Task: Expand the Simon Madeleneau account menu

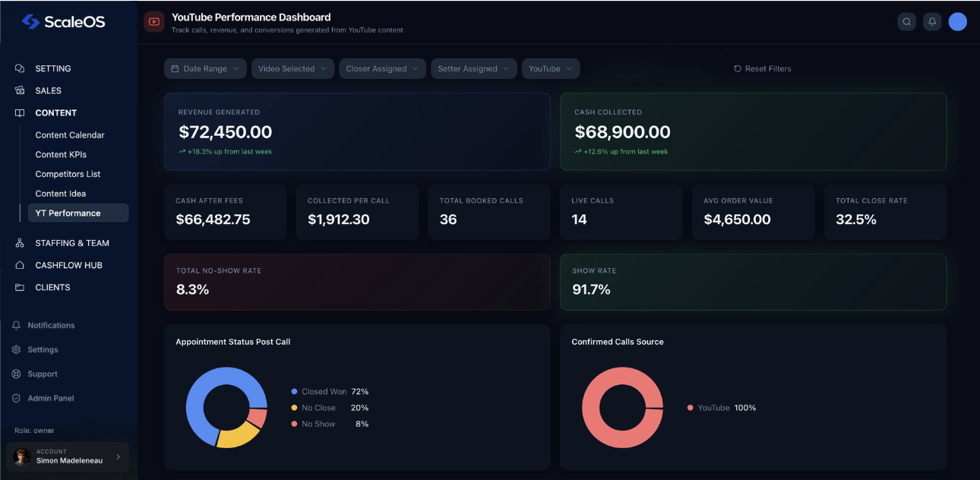Action: 68,456
